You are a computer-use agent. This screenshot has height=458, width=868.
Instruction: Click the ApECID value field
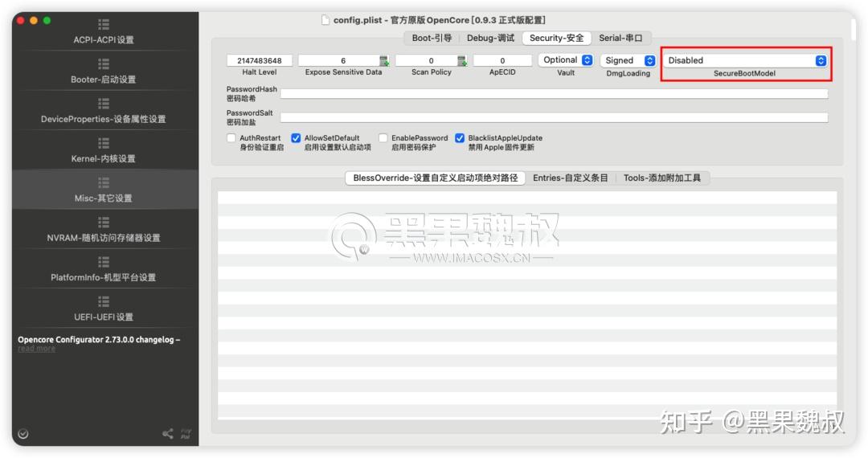[502, 61]
